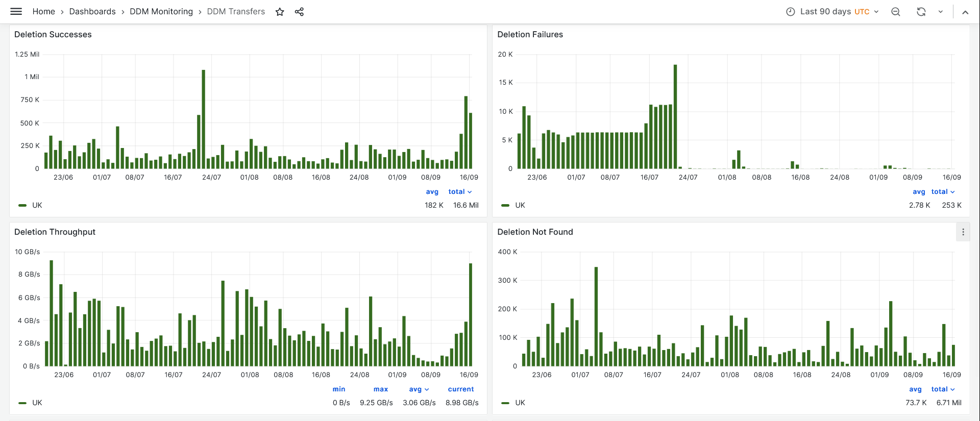The width and height of the screenshot is (980, 421).
Task: Toggle UK series in Deletion Failures legend
Action: point(520,205)
